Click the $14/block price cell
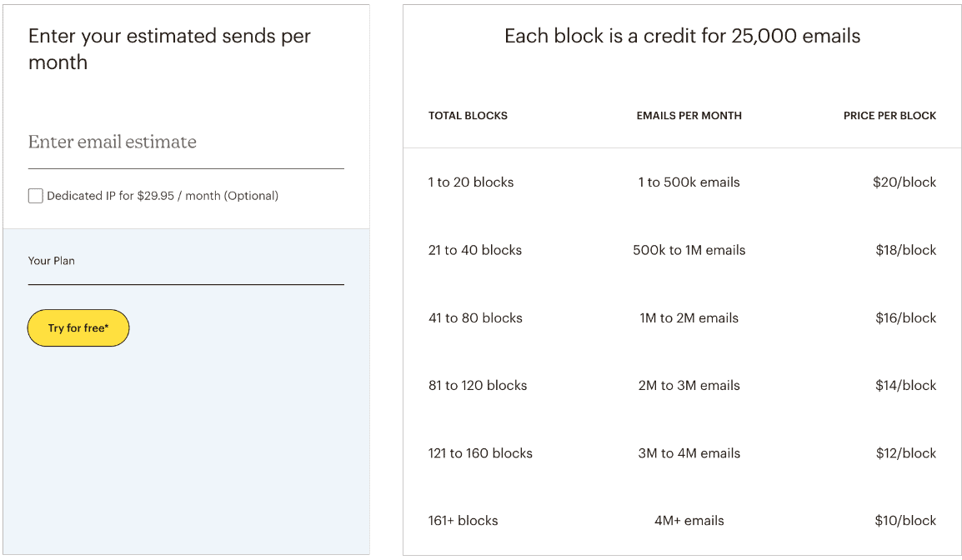This screenshot has width=962, height=560. pos(905,385)
